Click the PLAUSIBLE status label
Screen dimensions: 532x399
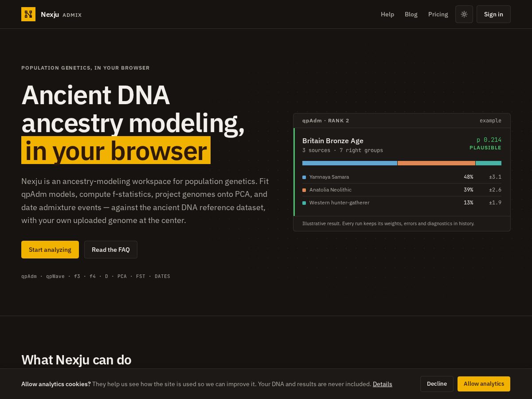tap(485, 148)
